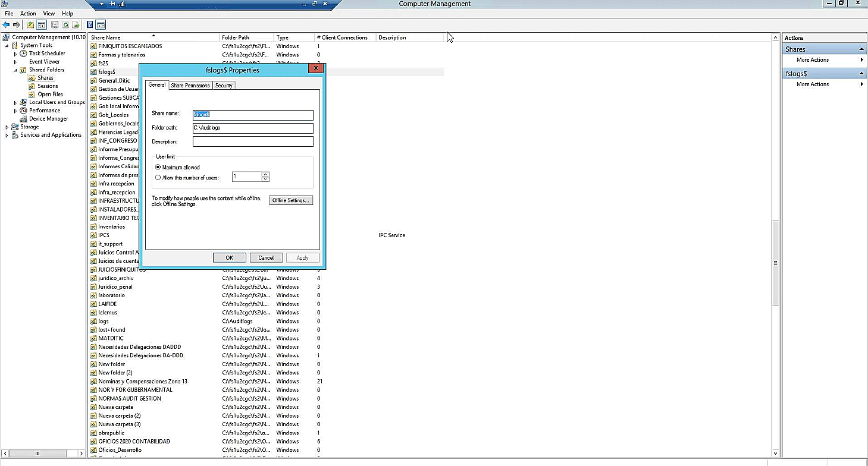
Task: Click the Description input field in the dialog
Action: (253, 141)
